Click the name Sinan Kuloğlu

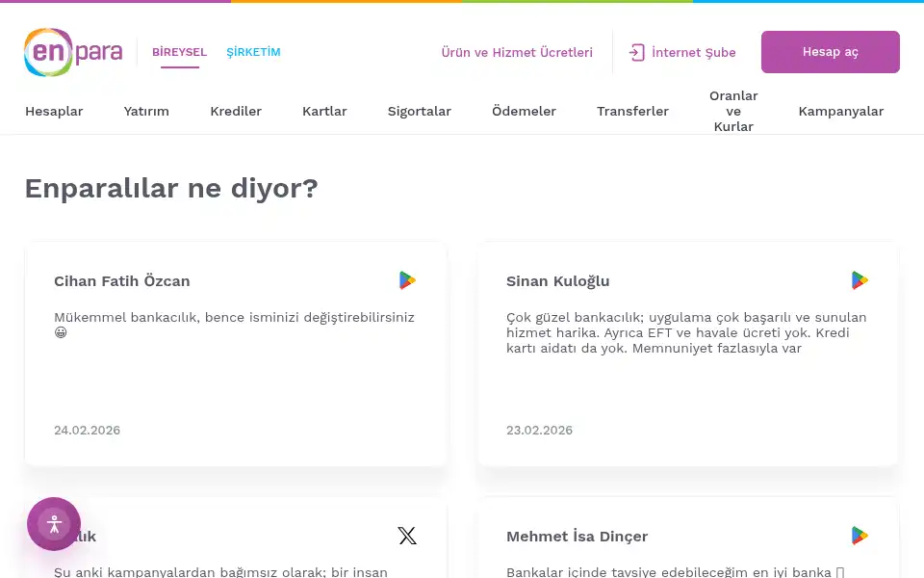pyautogui.click(x=558, y=281)
